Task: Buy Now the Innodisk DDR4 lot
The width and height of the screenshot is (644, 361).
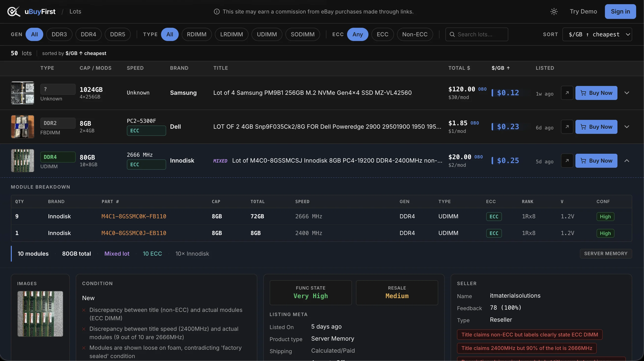Action: pos(596,161)
